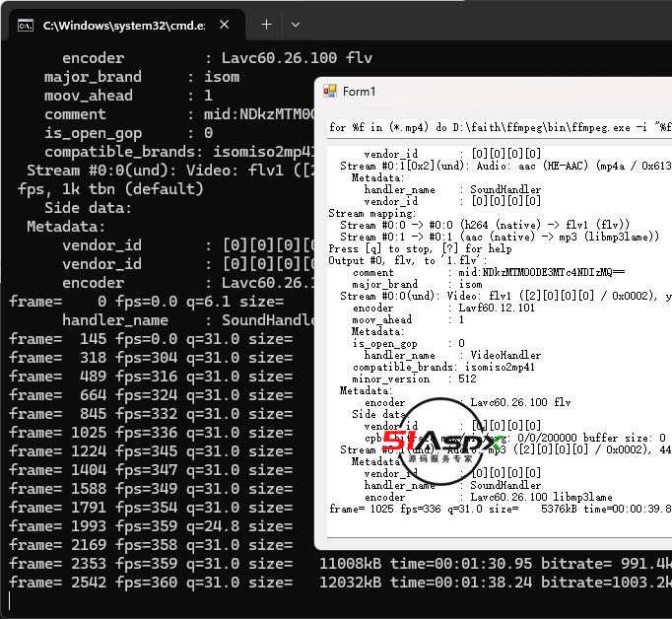Open a new terminal tab with plus button
Screen dimensions: 672x619
(267, 25)
